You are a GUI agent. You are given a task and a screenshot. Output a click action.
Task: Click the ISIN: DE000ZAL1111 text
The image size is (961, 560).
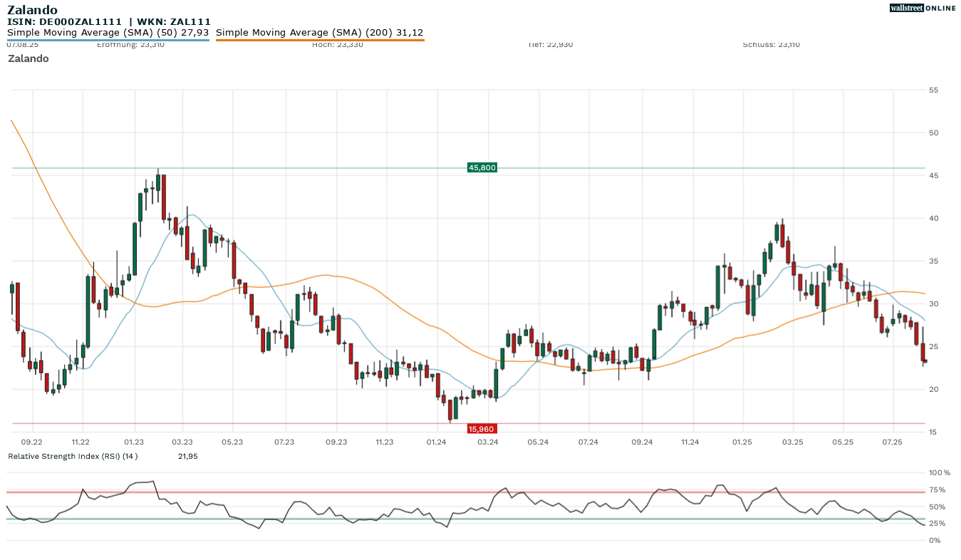[64, 22]
